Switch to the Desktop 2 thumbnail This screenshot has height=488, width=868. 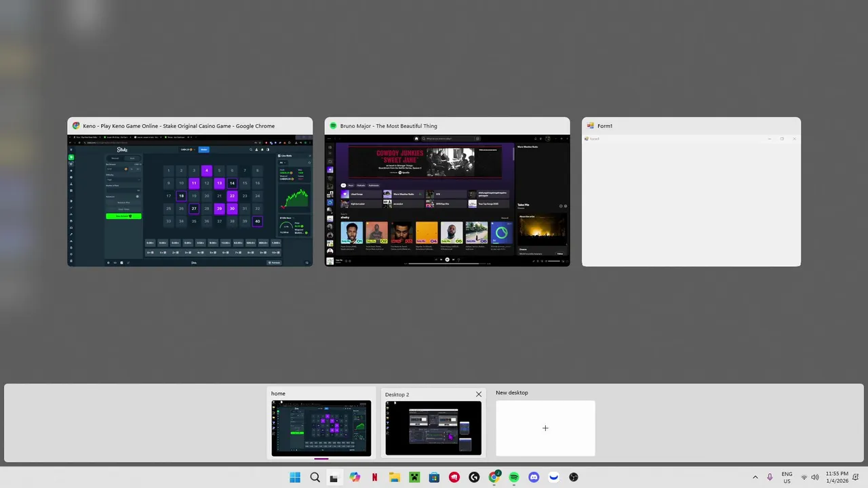(x=433, y=428)
